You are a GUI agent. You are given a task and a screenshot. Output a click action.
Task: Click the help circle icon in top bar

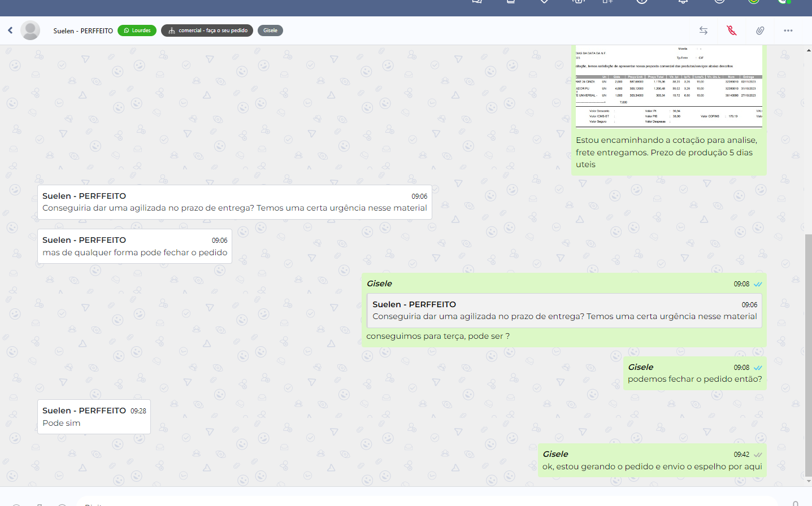642,2
